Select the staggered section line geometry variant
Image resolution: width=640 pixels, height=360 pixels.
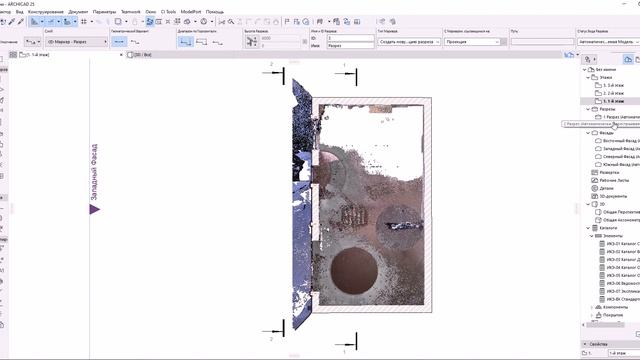pos(135,42)
